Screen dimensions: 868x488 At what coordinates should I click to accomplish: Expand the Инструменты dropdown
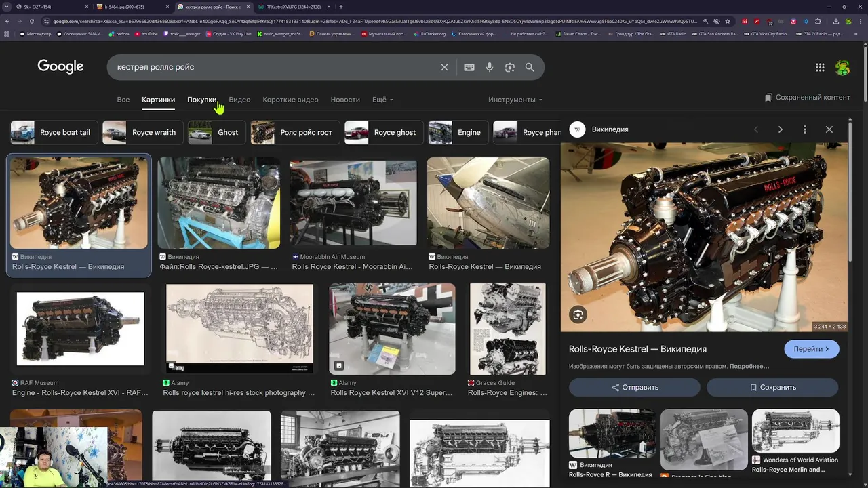click(515, 100)
